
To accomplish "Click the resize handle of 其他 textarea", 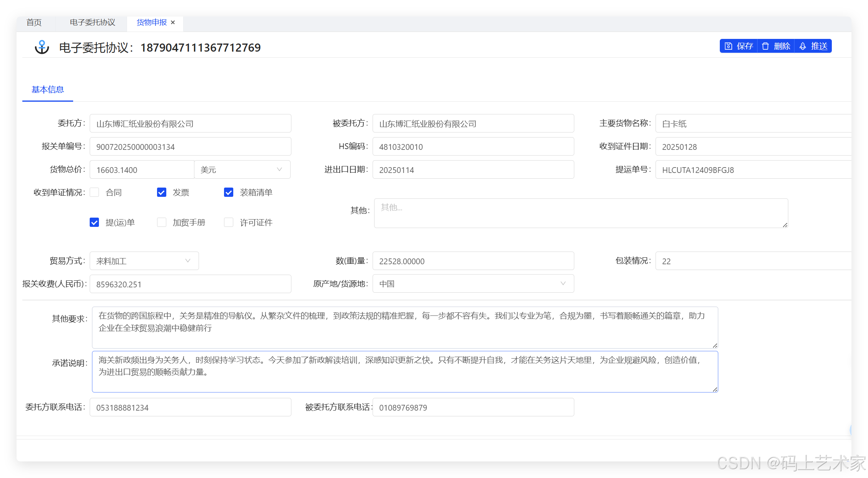I will (x=785, y=225).
